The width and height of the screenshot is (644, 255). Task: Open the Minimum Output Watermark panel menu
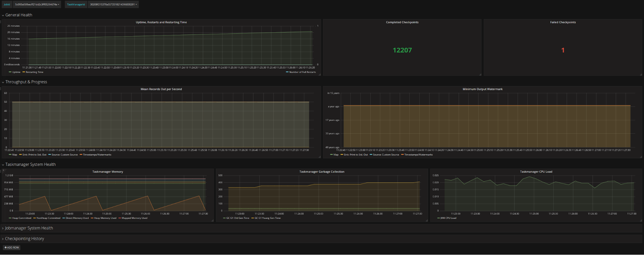[482, 89]
